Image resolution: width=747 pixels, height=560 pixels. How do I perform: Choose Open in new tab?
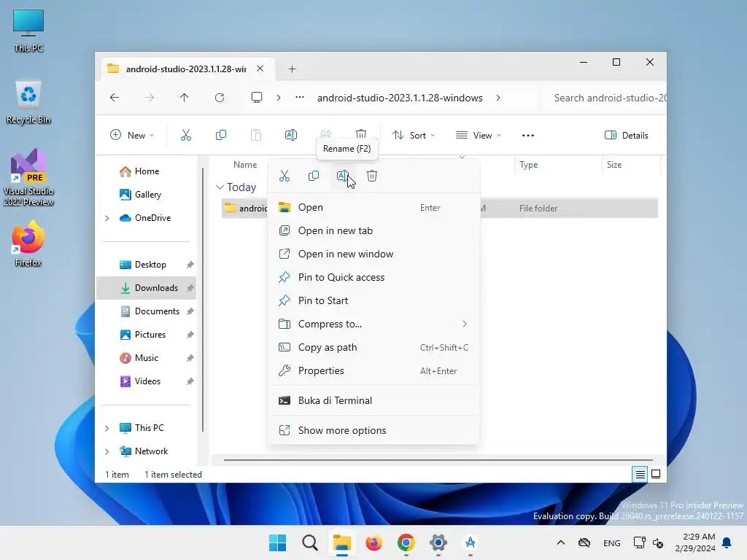[373, 230]
